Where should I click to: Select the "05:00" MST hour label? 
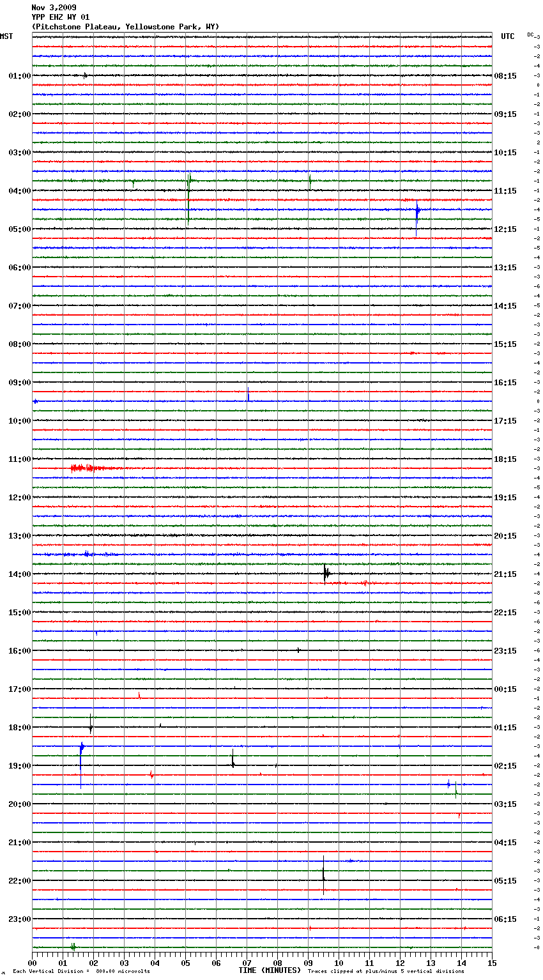(20, 229)
